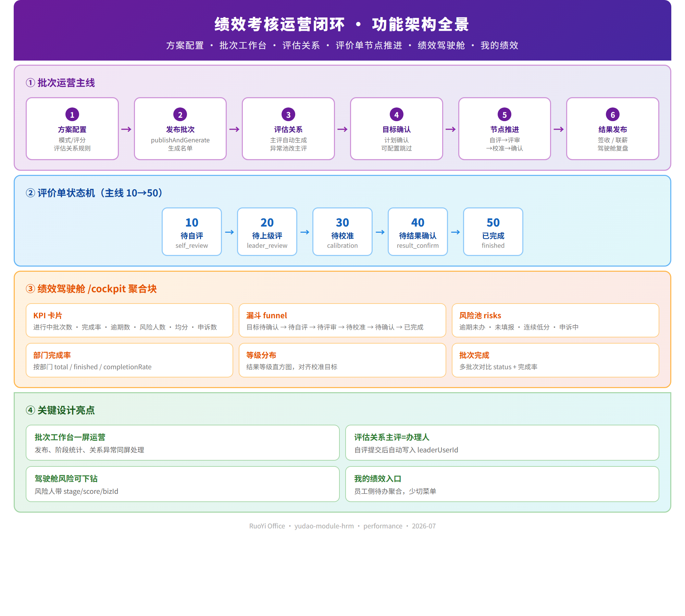This screenshot has width=685, height=616.
Task: Click 风险人带 stage/score/bizId text
Action: [76, 491]
